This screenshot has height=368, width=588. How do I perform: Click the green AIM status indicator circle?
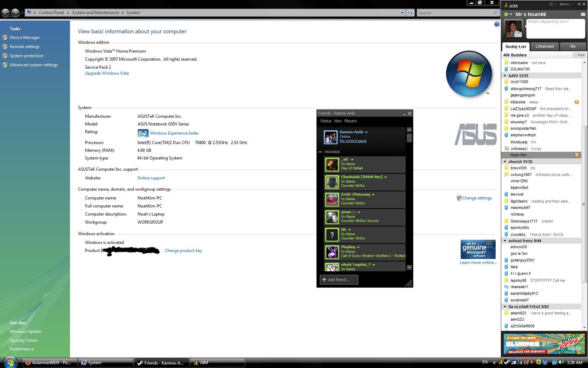tap(506, 14)
